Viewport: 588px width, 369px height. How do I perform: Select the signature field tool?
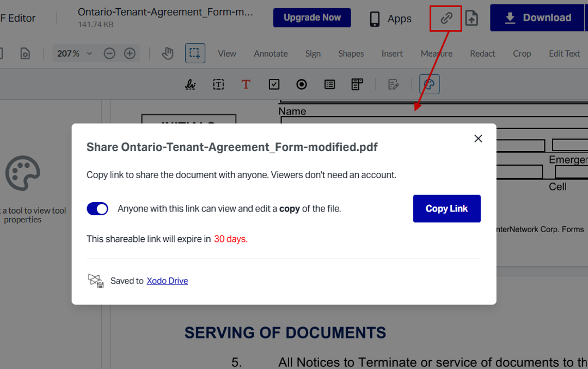click(x=191, y=84)
